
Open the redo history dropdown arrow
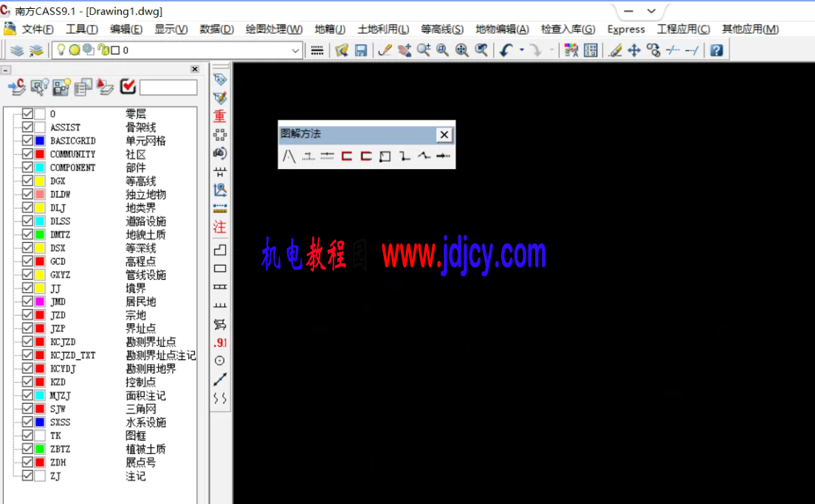point(551,50)
